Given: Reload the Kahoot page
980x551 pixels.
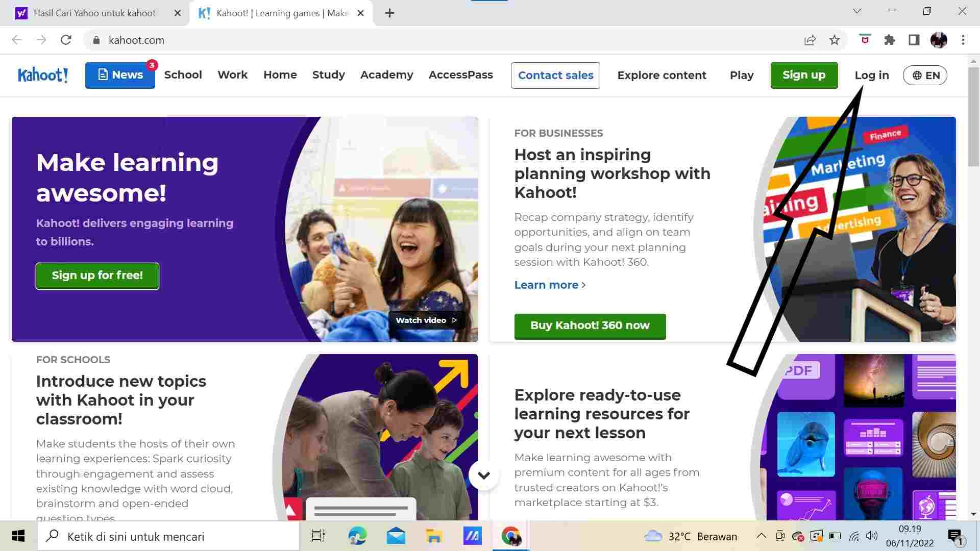Looking at the screenshot, I should tap(66, 40).
